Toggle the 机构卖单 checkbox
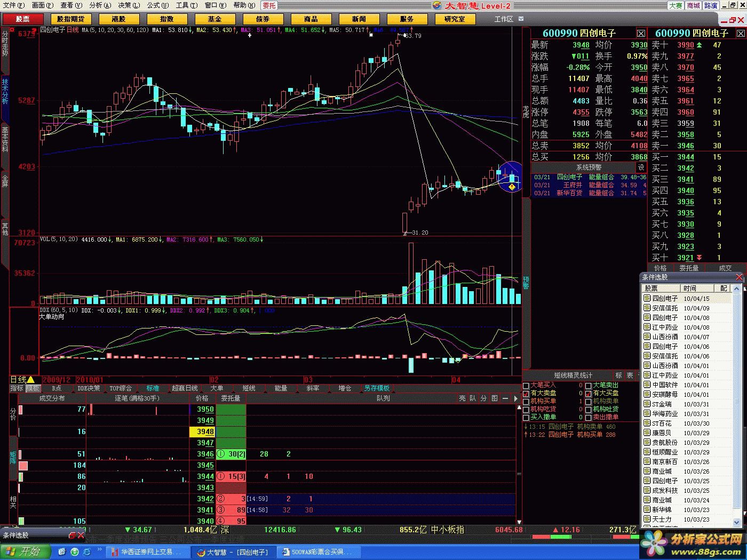Image resolution: width=747 pixels, height=560 pixels. click(x=589, y=402)
